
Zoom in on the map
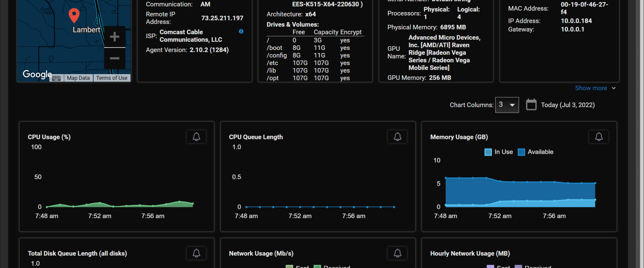(x=115, y=37)
